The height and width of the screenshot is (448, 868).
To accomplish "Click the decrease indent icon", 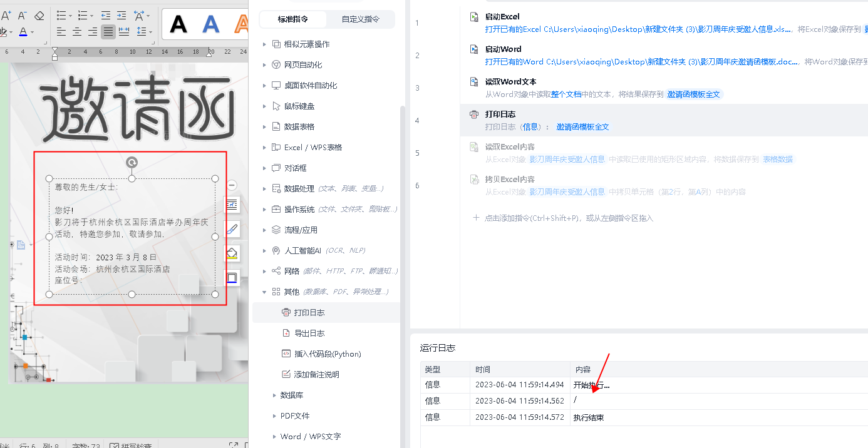I will [106, 15].
